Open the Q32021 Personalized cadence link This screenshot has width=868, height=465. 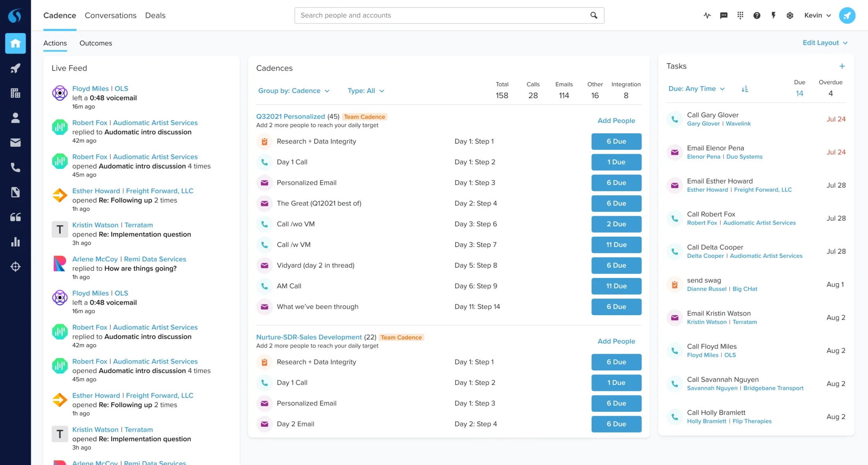pyautogui.click(x=290, y=116)
